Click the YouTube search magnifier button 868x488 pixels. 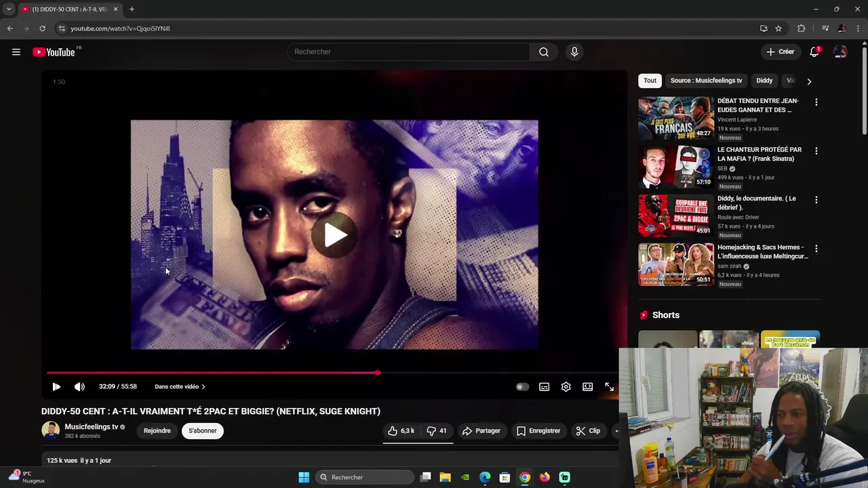(x=544, y=52)
